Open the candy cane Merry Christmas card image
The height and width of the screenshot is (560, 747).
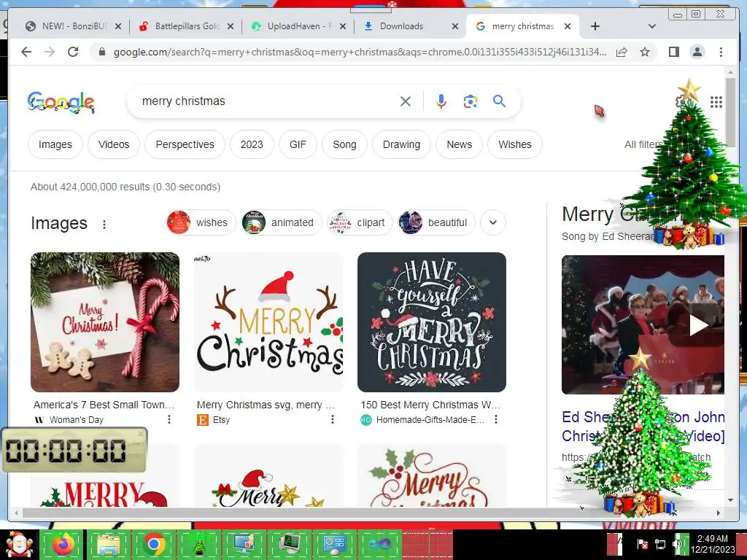[105, 322]
